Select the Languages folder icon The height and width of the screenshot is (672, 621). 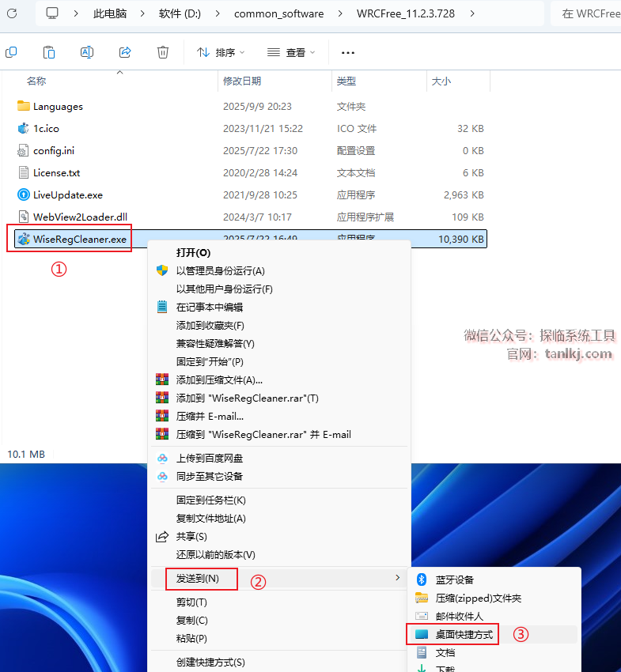tap(23, 106)
